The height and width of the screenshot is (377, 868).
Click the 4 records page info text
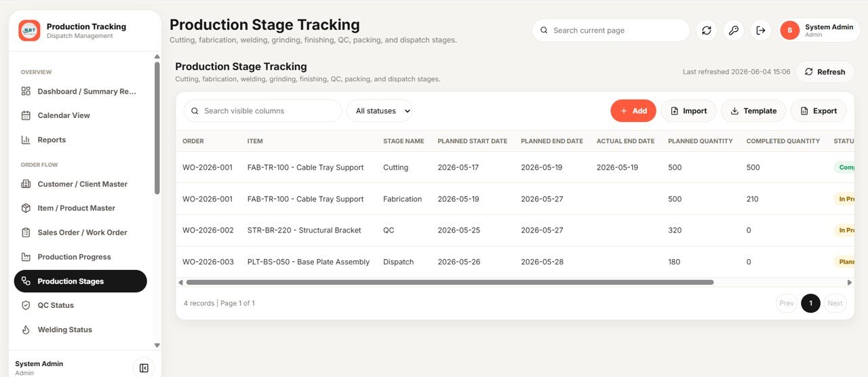219,303
